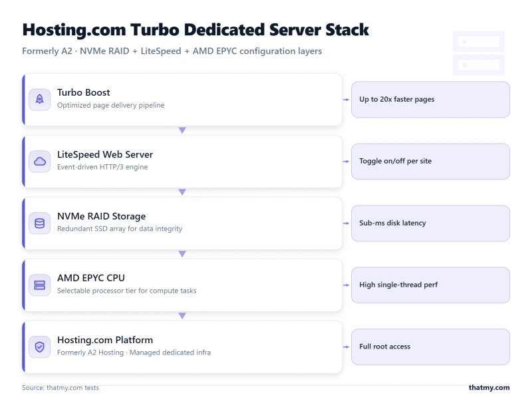Image resolution: width=532 pixels, height=401 pixels.
Task: Click the shield icon beside Hosting.com Platform
Action: (x=40, y=346)
